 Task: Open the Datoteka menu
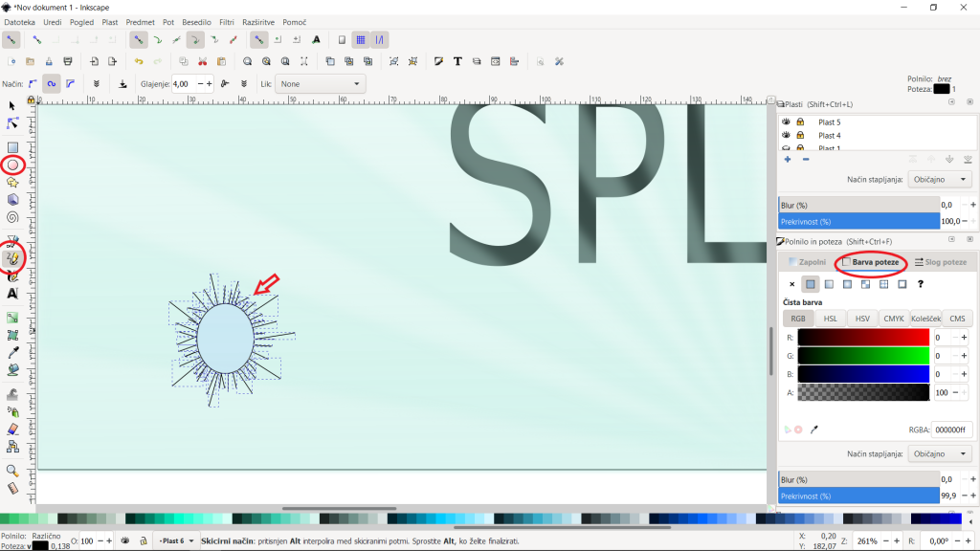(x=19, y=22)
